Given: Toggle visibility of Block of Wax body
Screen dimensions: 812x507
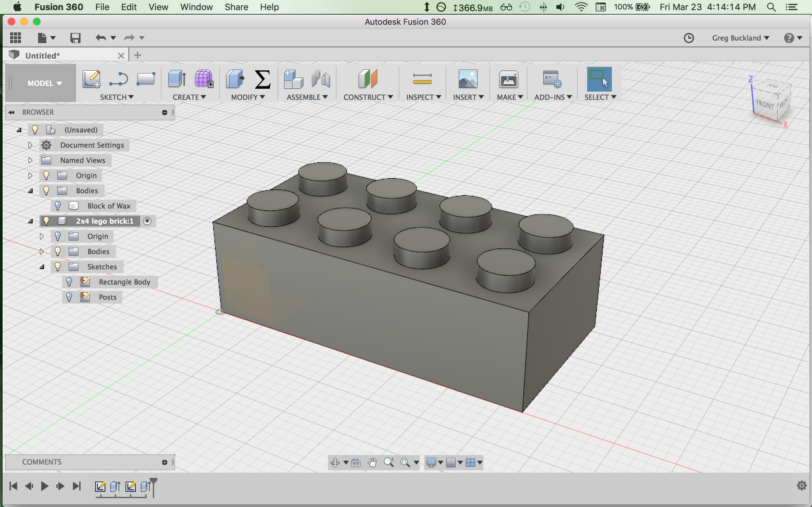Looking at the screenshot, I should pyautogui.click(x=58, y=206).
